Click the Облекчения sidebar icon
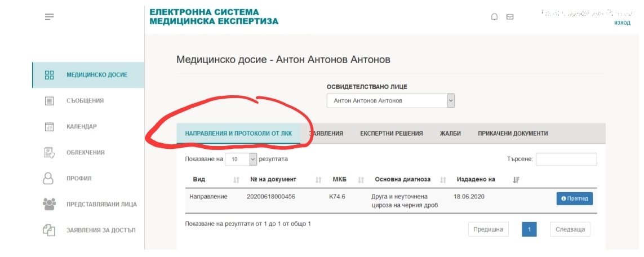The height and width of the screenshot is (257, 644). pyautogui.click(x=49, y=152)
